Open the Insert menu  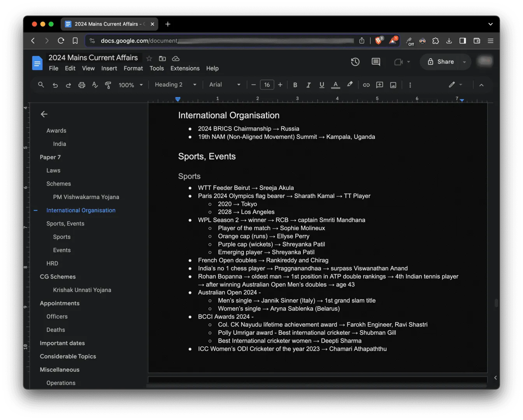click(x=109, y=68)
